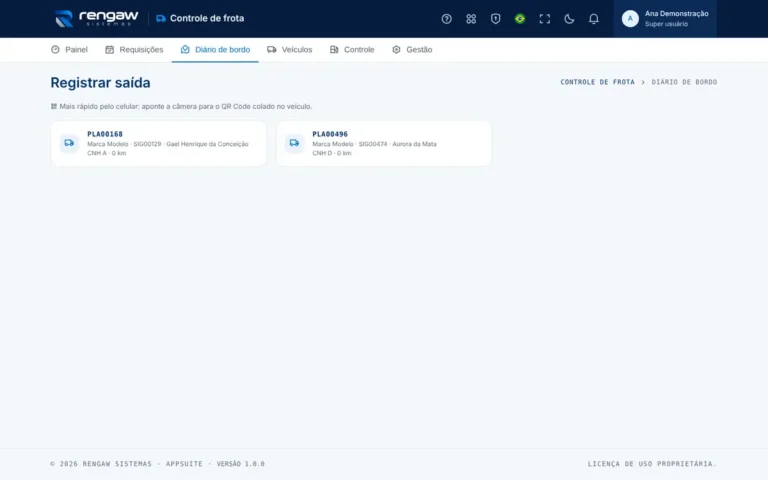Select vehicle card PLA00496

pos(384,144)
